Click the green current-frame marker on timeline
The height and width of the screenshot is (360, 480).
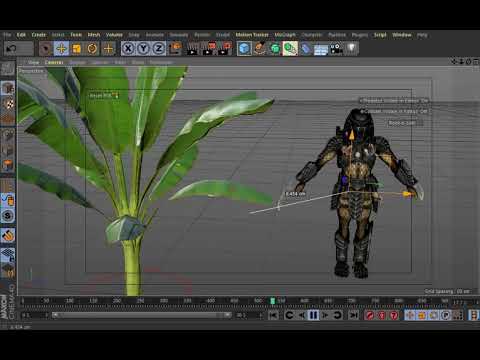272,301
